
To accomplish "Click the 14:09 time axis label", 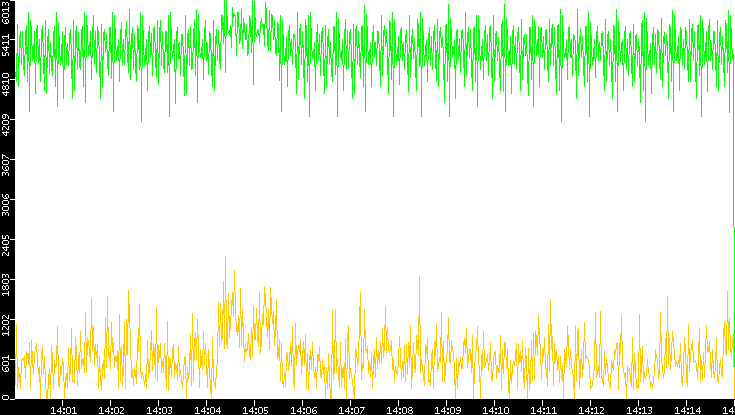I will coord(448,410).
